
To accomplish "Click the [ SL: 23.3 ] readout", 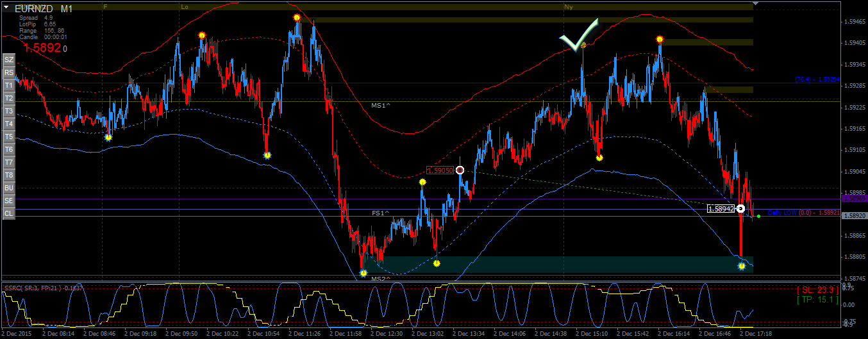I will coord(817,290).
